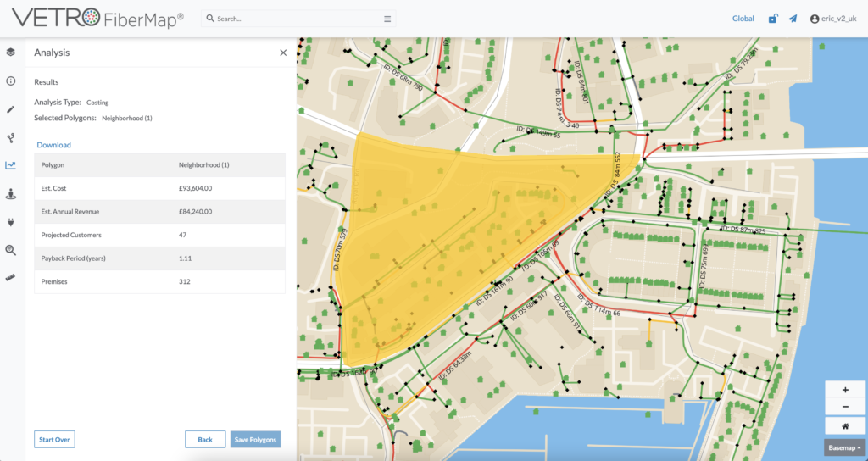This screenshot has height=461, width=868.
Task: Click the Neighborhood (1) table header cell
Action: 203,165
